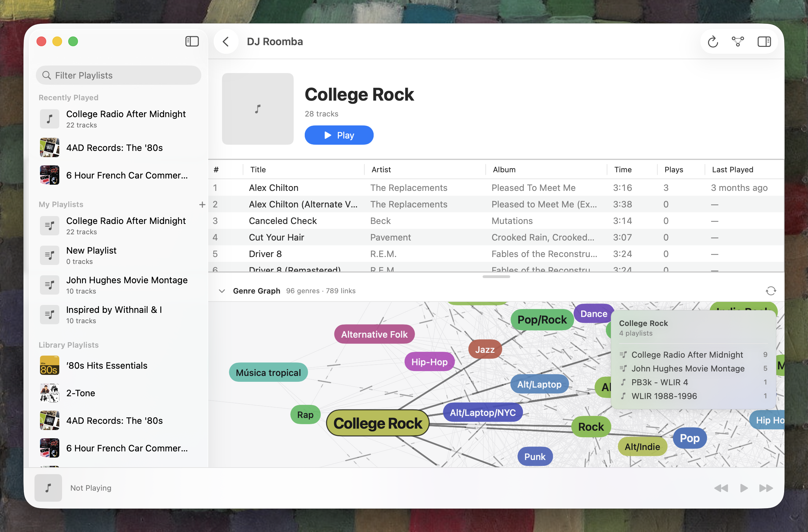Image resolution: width=808 pixels, height=532 pixels.
Task: Click the Jazz genre node
Action: tap(485, 349)
